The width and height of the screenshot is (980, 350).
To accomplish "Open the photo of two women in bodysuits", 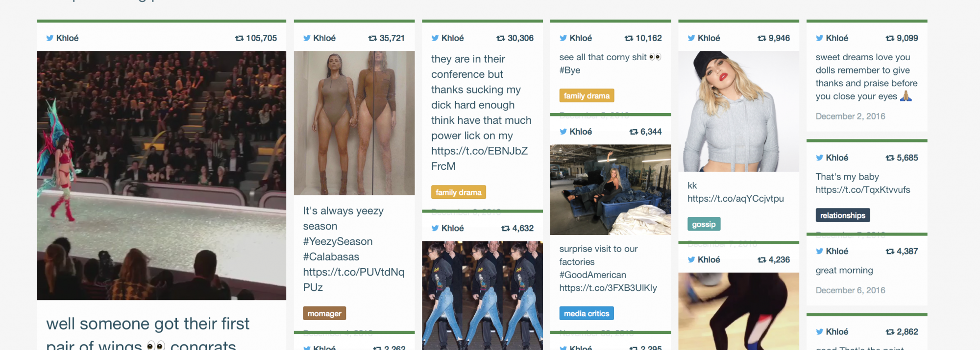I will click(354, 123).
